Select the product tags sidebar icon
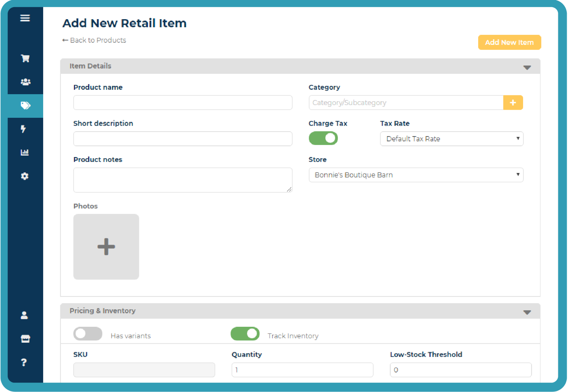 tap(25, 105)
